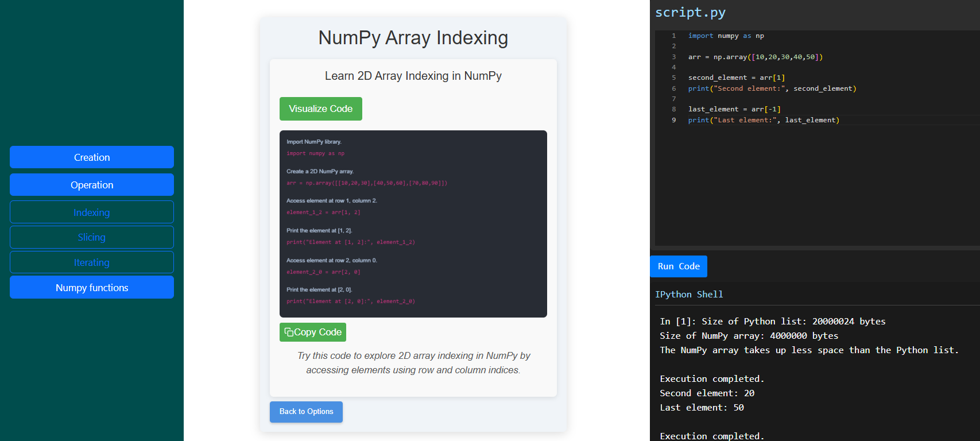The image size is (980, 441).
Task: Click the 2D arr = np.array code line
Action: pyautogui.click(x=367, y=183)
